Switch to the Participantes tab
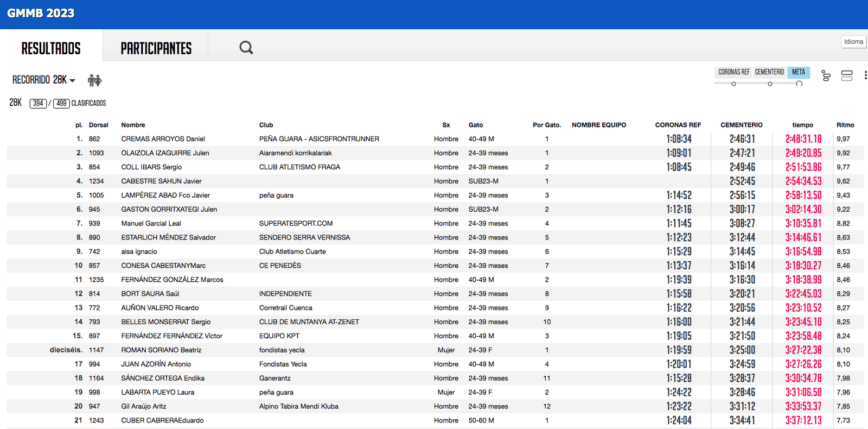 [x=156, y=48]
